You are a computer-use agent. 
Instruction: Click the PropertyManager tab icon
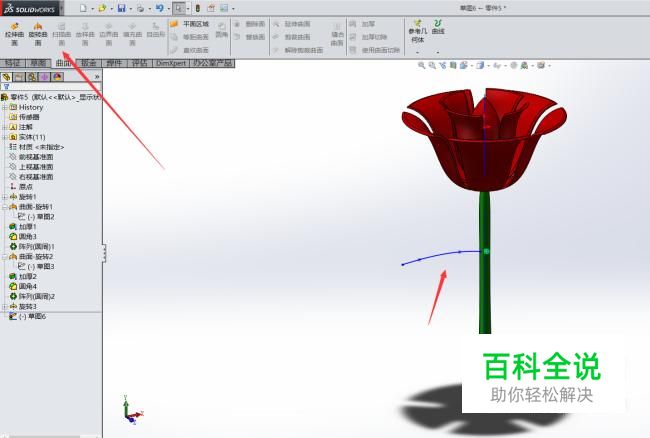[19, 77]
